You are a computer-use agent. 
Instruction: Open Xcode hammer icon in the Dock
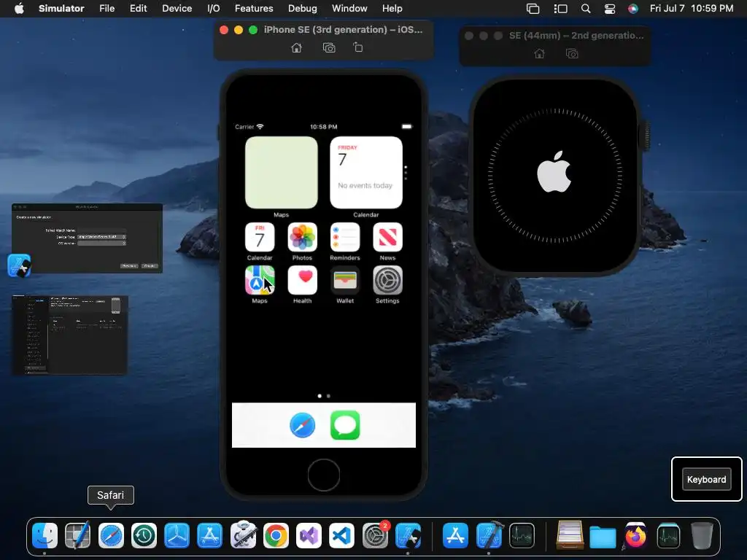[x=489, y=534]
